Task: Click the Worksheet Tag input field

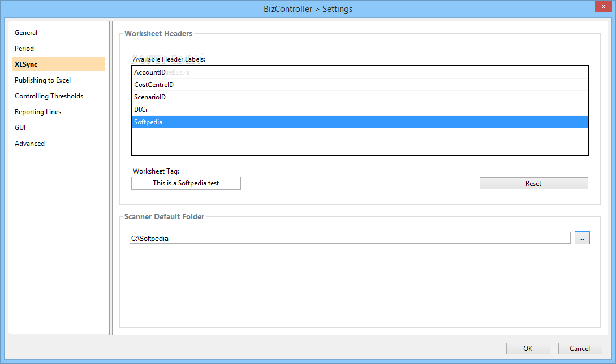Action: [186, 183]
